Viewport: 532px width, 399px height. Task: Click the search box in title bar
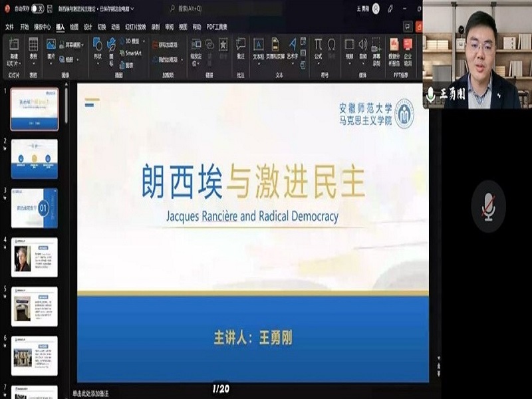[x=199, y=9]
